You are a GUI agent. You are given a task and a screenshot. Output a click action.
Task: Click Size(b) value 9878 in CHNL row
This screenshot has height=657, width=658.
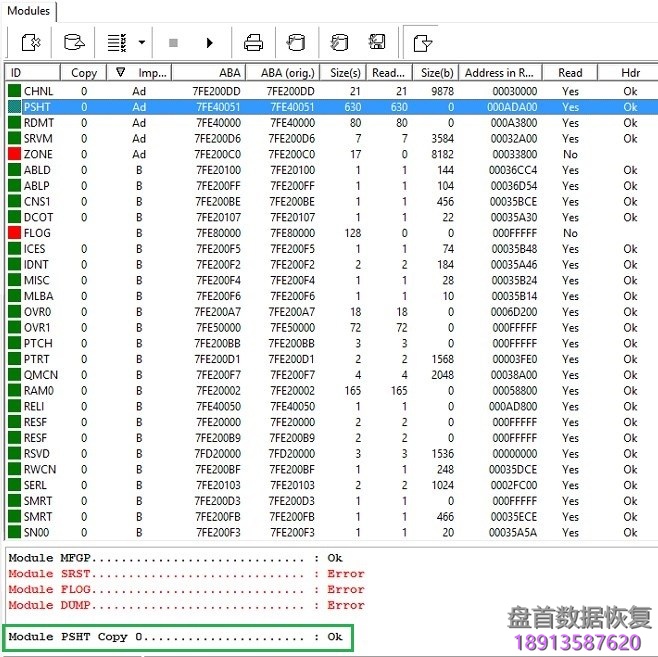click(442, 91)
